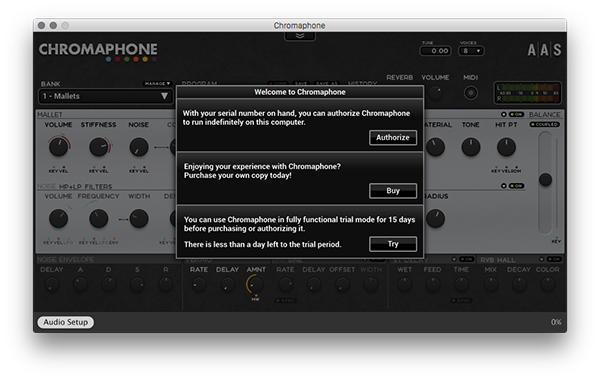600x380 pixels.
Task: Click the MIDI indicator button
Action: [x=471, y=93]
